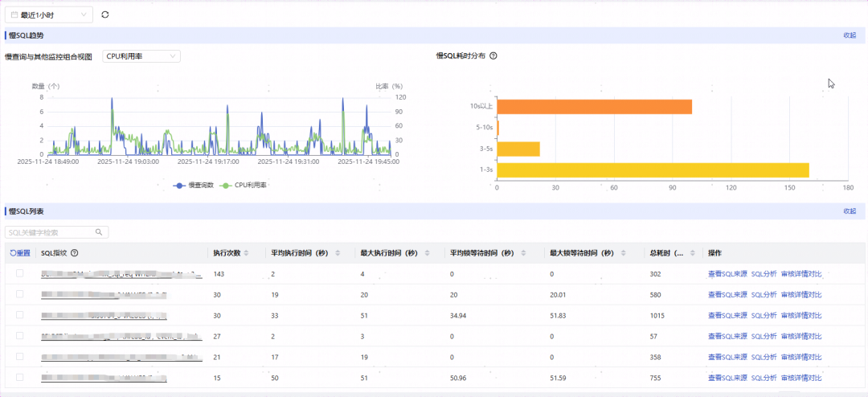Sort by 平均锁等待时间（秒） column

click(526, 253)
